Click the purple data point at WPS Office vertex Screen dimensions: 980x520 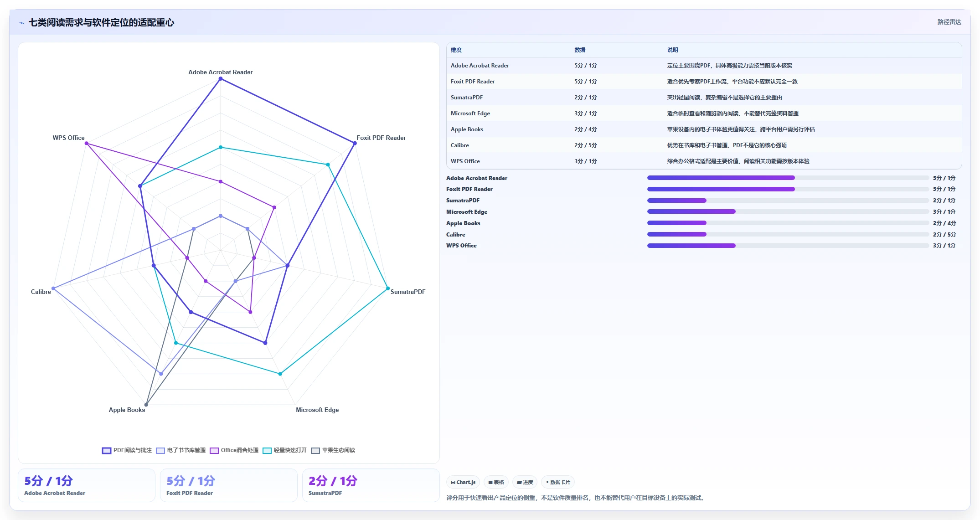coord(87,144)
